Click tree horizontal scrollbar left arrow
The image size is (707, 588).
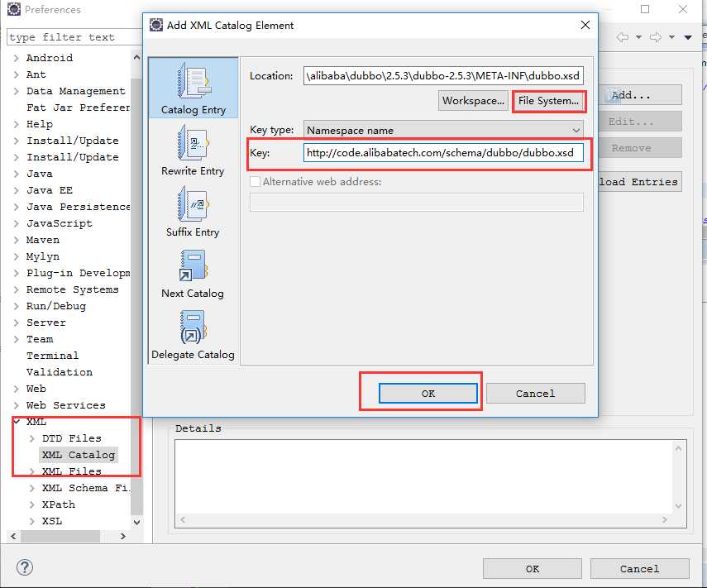coord(13,536)
